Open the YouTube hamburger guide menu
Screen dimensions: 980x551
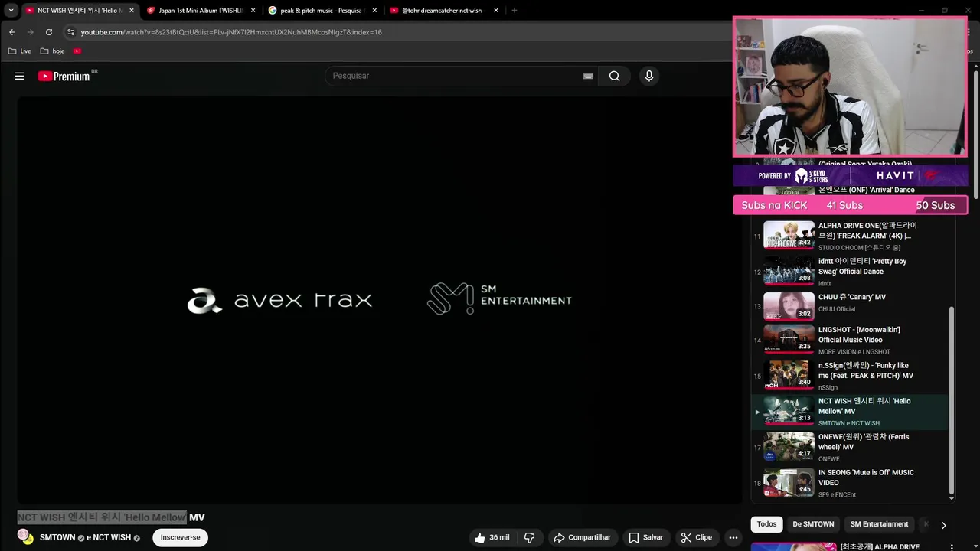point(19,76)
